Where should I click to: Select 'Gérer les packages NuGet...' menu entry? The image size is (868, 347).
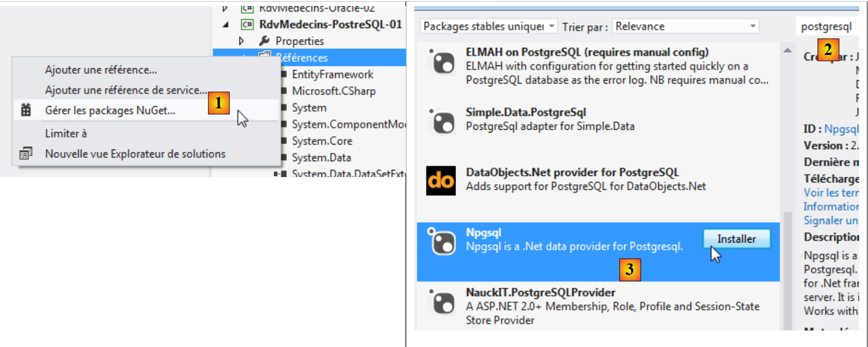[110, 110]
